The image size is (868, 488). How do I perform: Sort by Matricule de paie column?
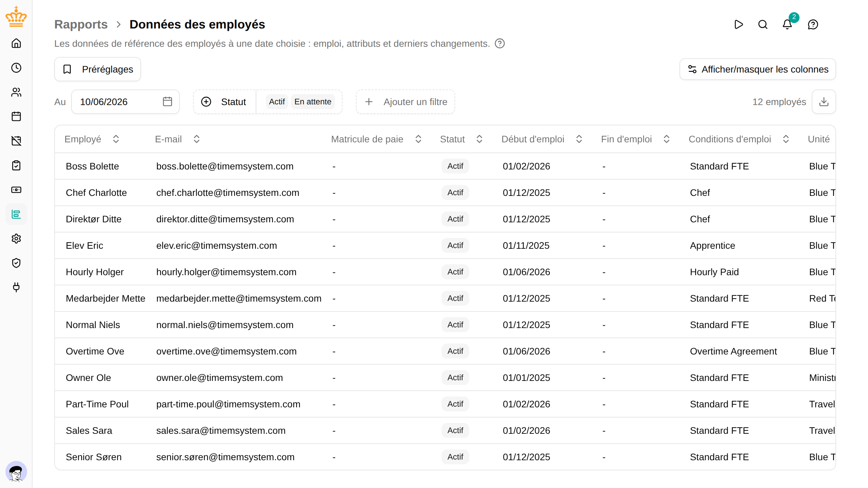pos(418,139)
